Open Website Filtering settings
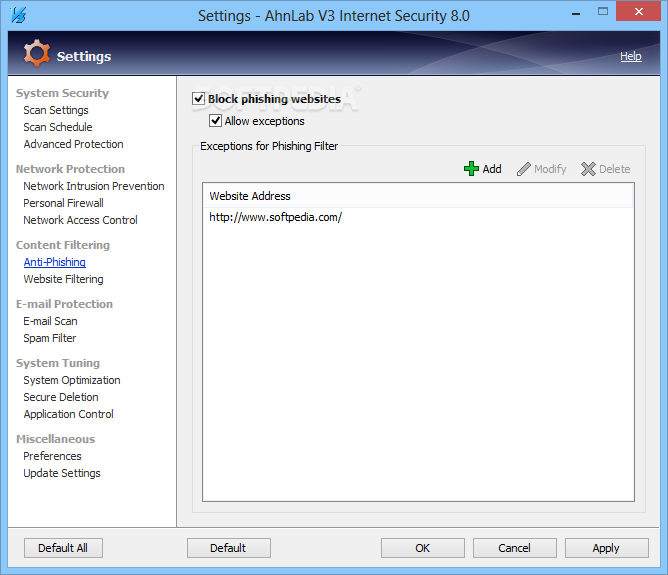668x575 pixels. (63, 279)
